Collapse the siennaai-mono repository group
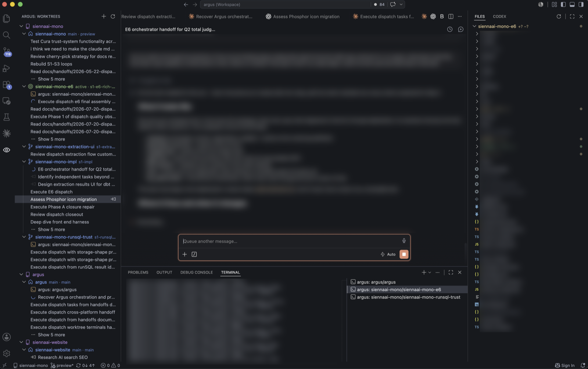 [21, 26]
